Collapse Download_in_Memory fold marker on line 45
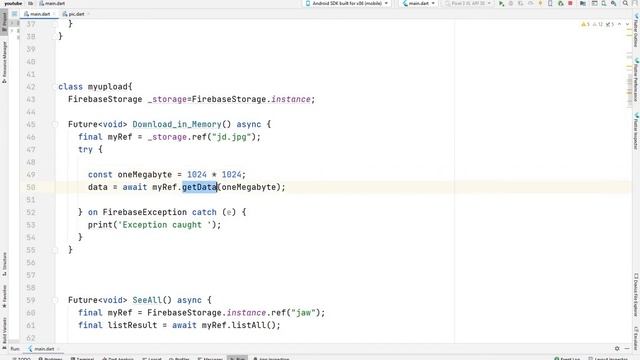The height and width of the screenshot is (360, 640). pos(55,124)
